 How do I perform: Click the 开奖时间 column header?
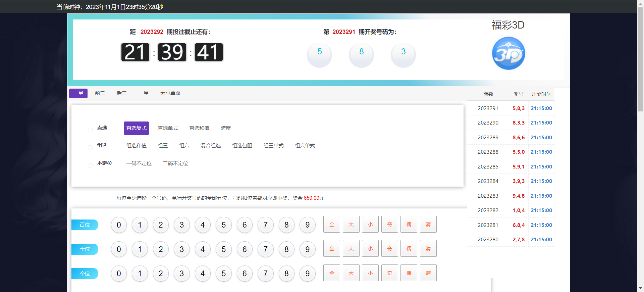pyautogui.click(x=541, y=94)
